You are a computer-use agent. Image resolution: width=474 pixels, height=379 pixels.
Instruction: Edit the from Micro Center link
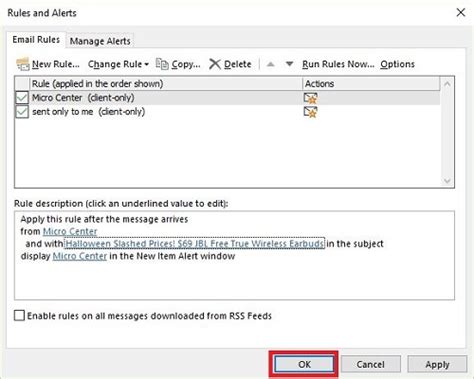click(x=70, y=231)
